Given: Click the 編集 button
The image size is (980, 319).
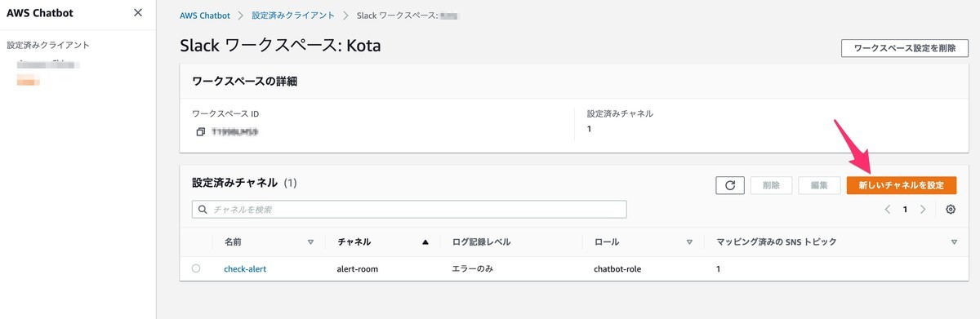Looking at the screenshot, I should click(x=819, y=185).
